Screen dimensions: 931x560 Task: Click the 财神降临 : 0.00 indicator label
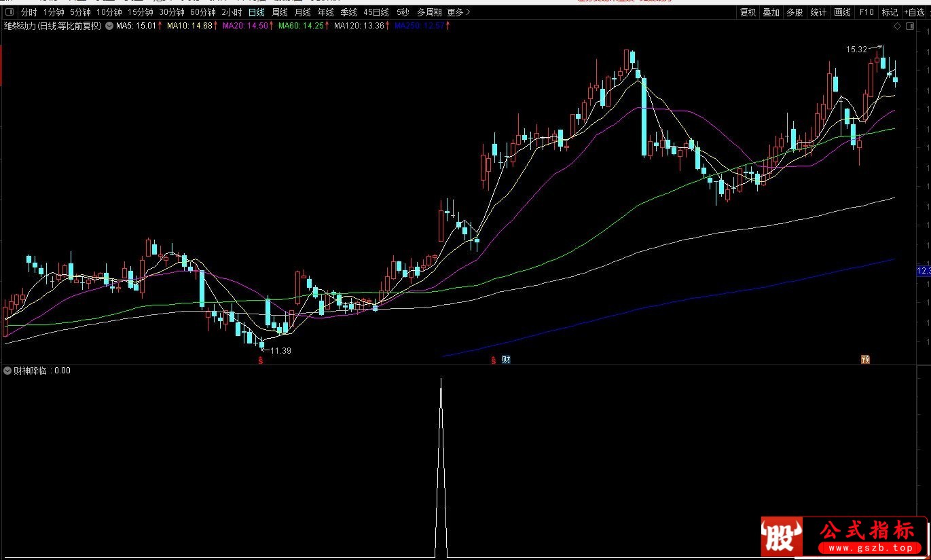point(42,371)
